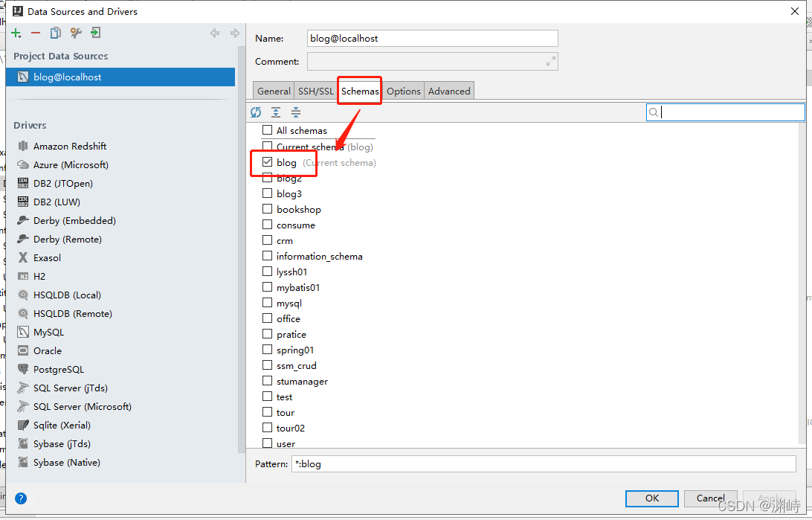Go back with the left arrow icon
Screen dimensions: 812x520
[x=215, y=33]
